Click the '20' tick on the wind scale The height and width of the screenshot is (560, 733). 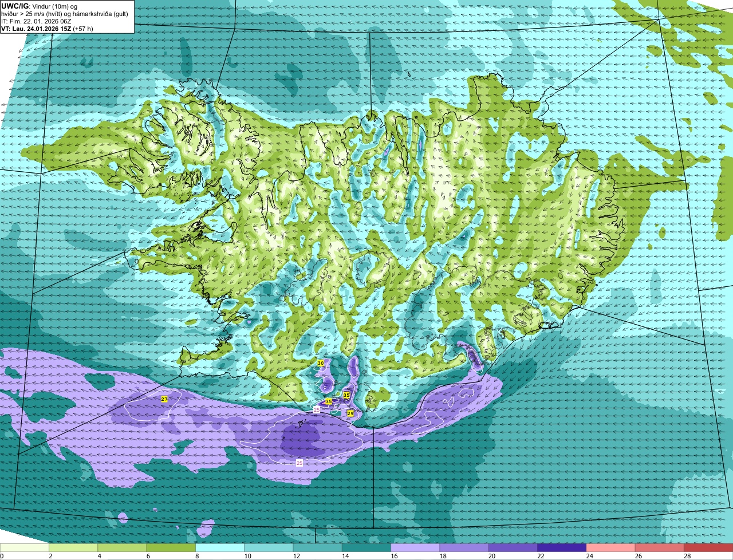point(491,556)
